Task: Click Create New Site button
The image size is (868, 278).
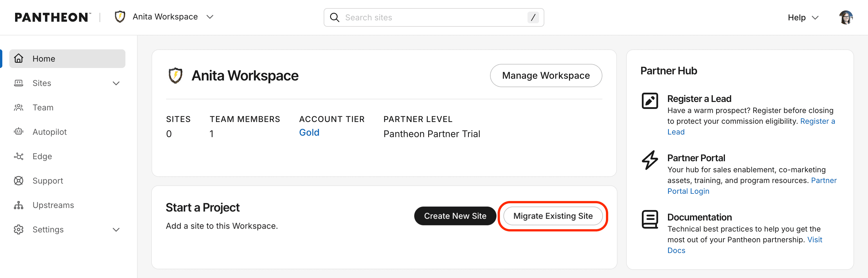Action: tap(455, 216)
